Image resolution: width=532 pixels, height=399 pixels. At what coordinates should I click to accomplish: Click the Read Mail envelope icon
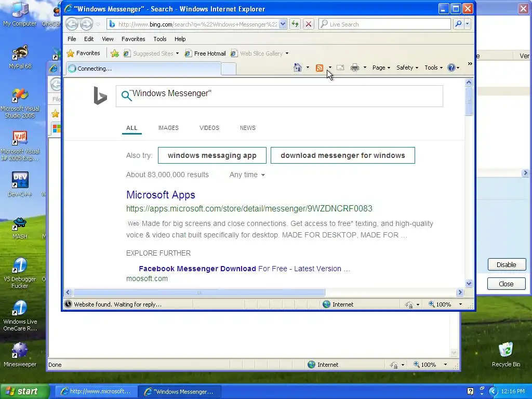tap(340, 68)
